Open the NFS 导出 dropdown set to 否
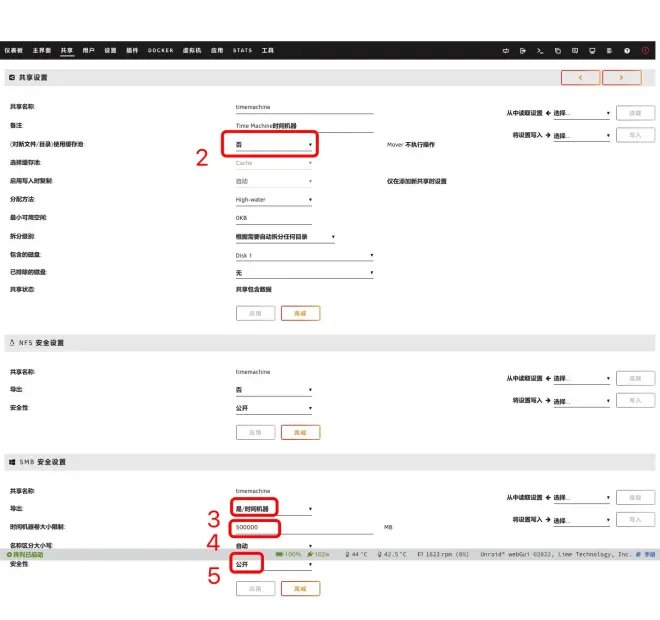 pos(274,390)
